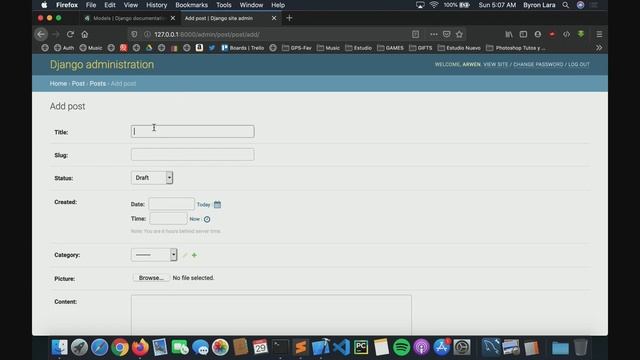Screen dimensions: 640x360
Task: Open Sublime Text from the dock
Action: tap(301, 347)
